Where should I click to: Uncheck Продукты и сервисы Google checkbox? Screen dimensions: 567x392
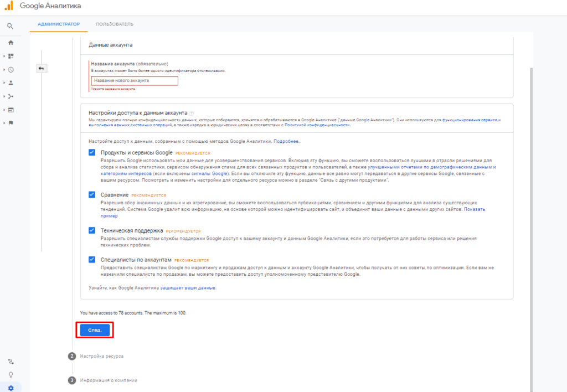click(x=92, y=152)
